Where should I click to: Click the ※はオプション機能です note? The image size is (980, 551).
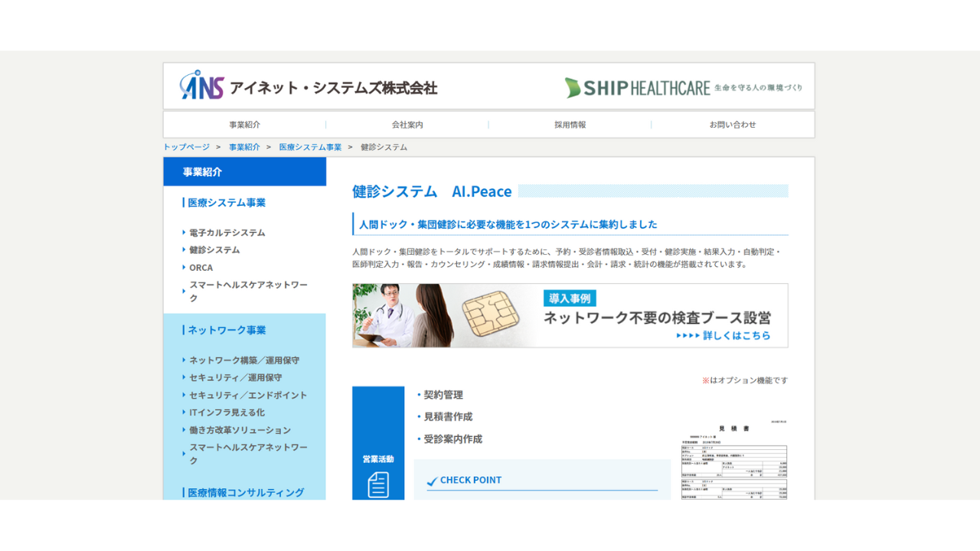745,380
